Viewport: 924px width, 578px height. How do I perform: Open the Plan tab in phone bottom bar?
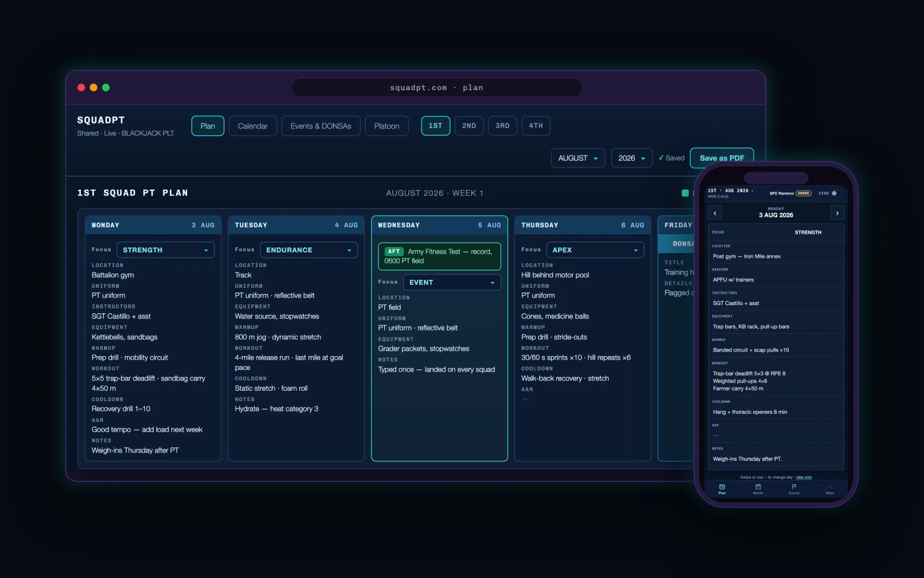click(x=722, y=489)
